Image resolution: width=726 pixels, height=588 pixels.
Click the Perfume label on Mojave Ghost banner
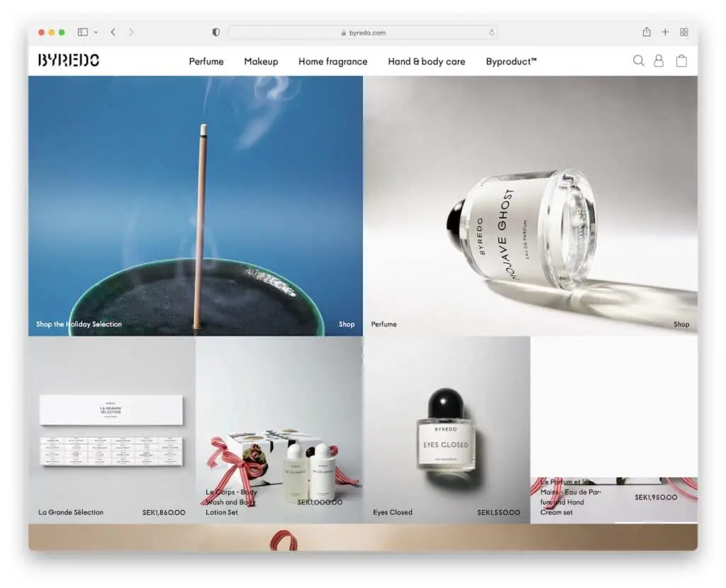384,324
